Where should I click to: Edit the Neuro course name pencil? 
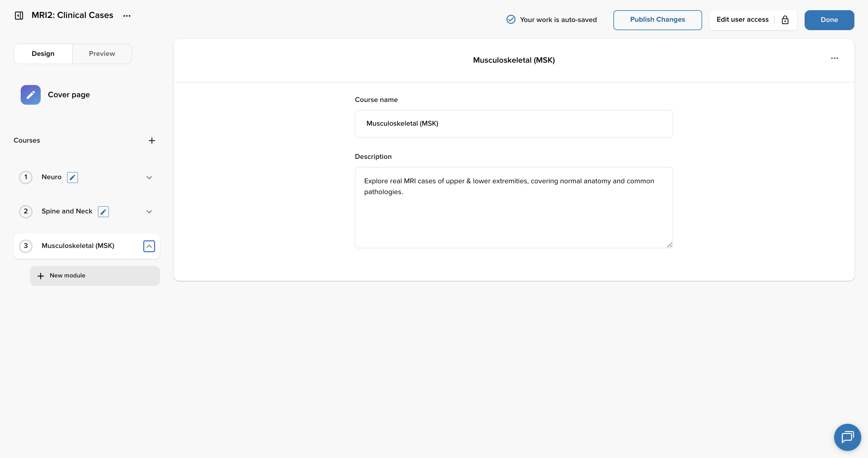click(x=73, y=178)
